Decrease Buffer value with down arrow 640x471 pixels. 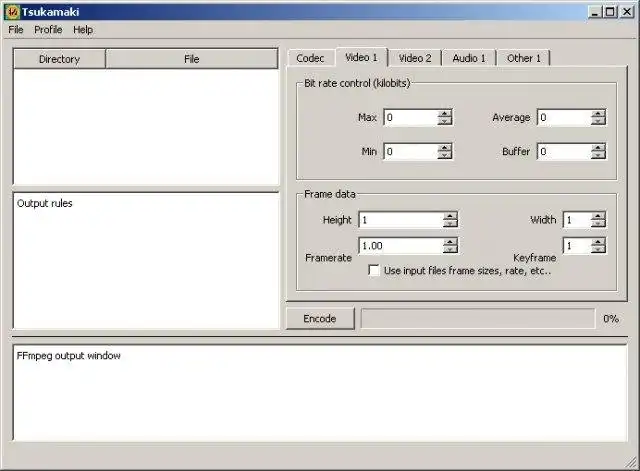point(598,155)
